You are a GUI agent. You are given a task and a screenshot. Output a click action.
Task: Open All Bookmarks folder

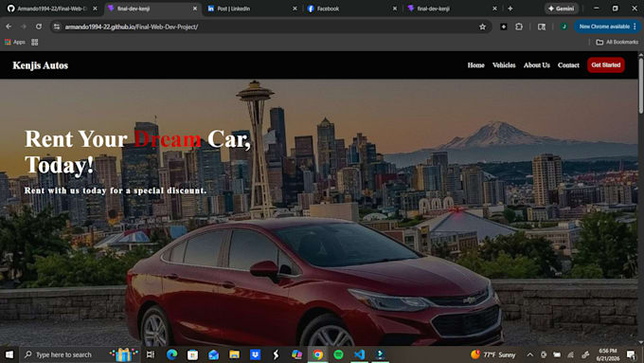click(x=617, y=42)
